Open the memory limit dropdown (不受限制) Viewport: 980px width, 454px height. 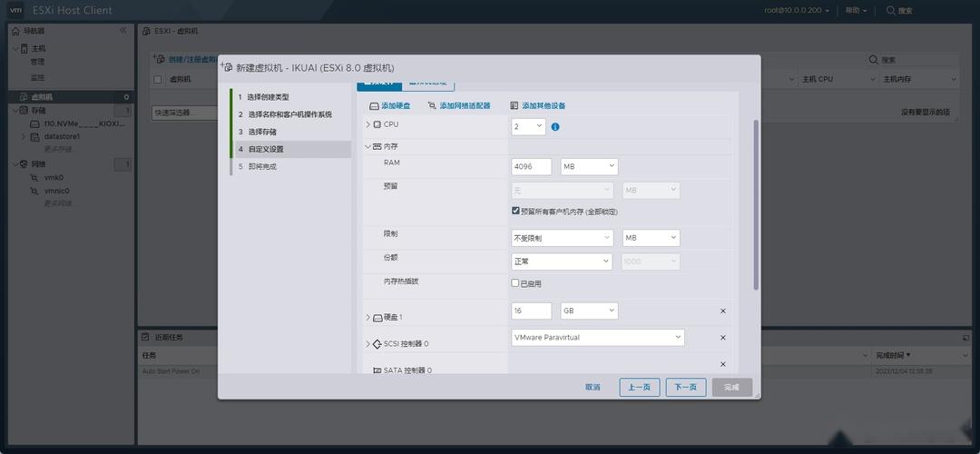[562, 238]
